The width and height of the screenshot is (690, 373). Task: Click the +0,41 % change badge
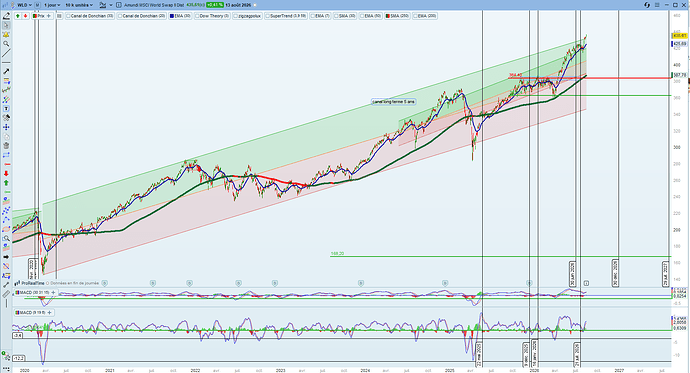215,5
